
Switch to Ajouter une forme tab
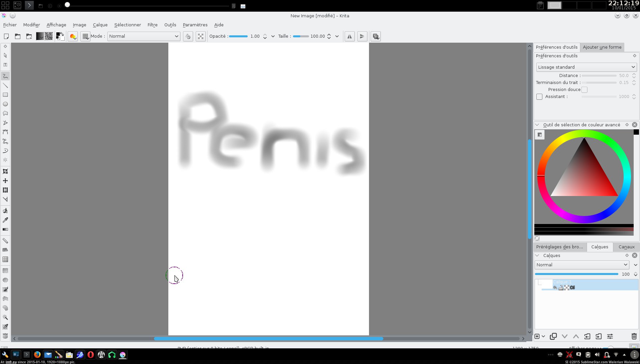tap(602, 47)
